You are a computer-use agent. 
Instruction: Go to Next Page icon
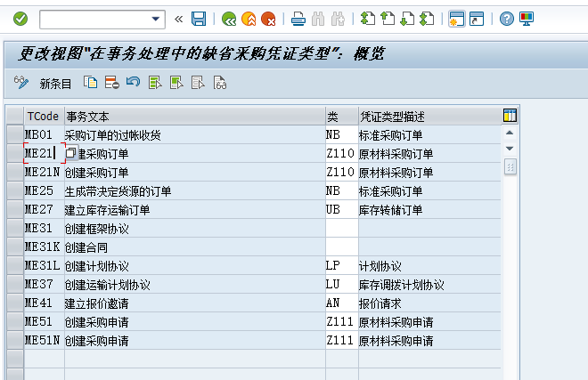click(407, 19)
